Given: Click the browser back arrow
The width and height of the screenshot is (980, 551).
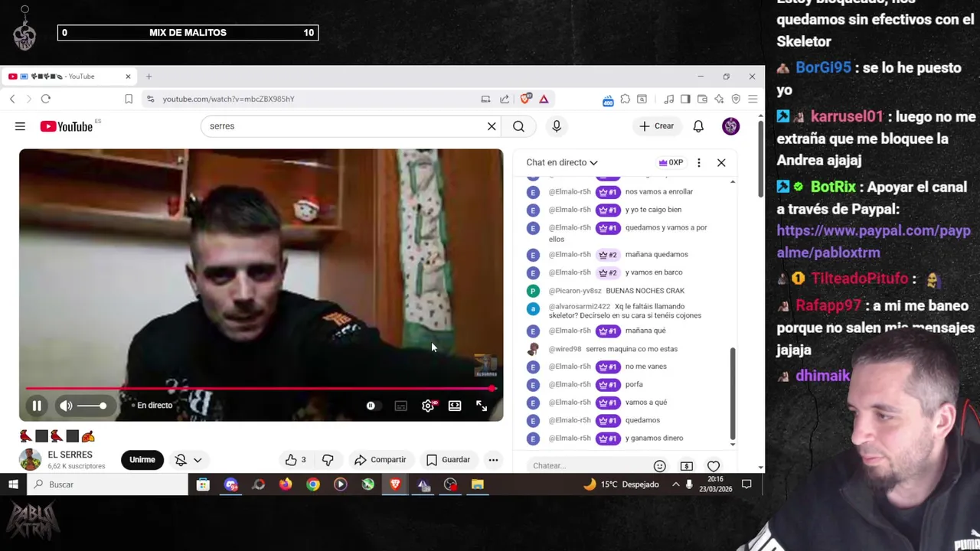Looking at the screenshot, I should tap(12, 99).
